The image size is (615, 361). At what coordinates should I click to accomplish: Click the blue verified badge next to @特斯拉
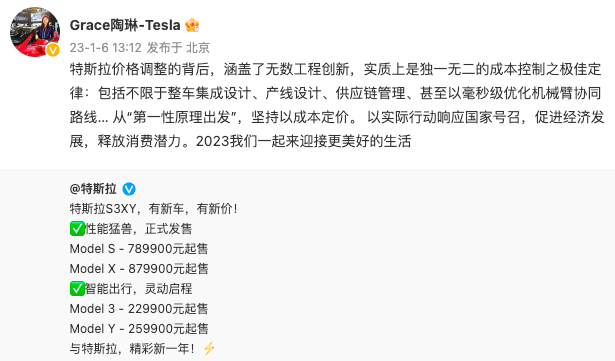(129, 189)
